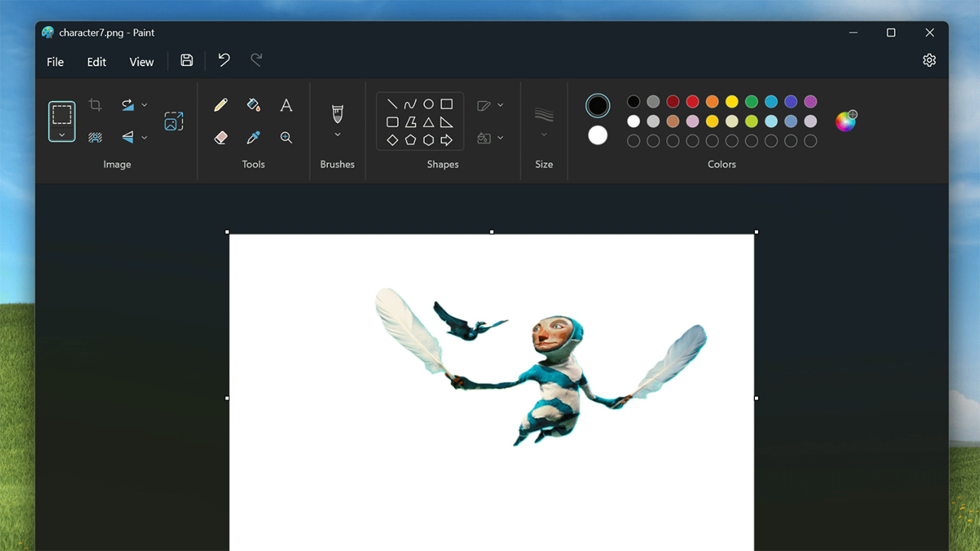Click the first empty custom color slot

point(633,141)
